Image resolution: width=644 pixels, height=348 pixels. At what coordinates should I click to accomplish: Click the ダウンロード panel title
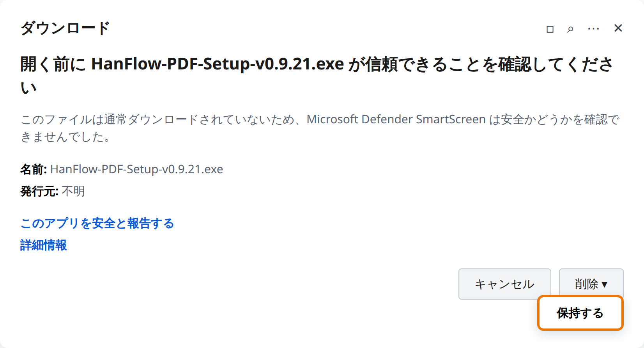[x=65, y=28]
